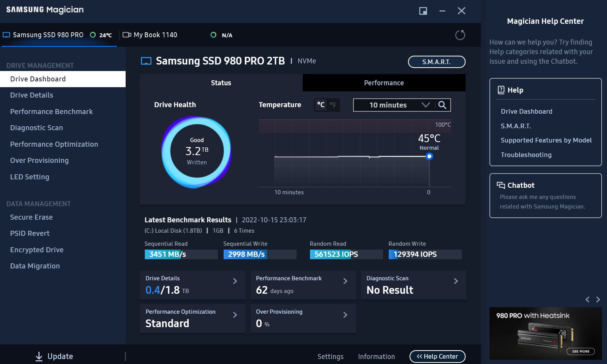Open Troubleshooting help link
The height and width of the screenshot is (364, 607).
[526, 155]
